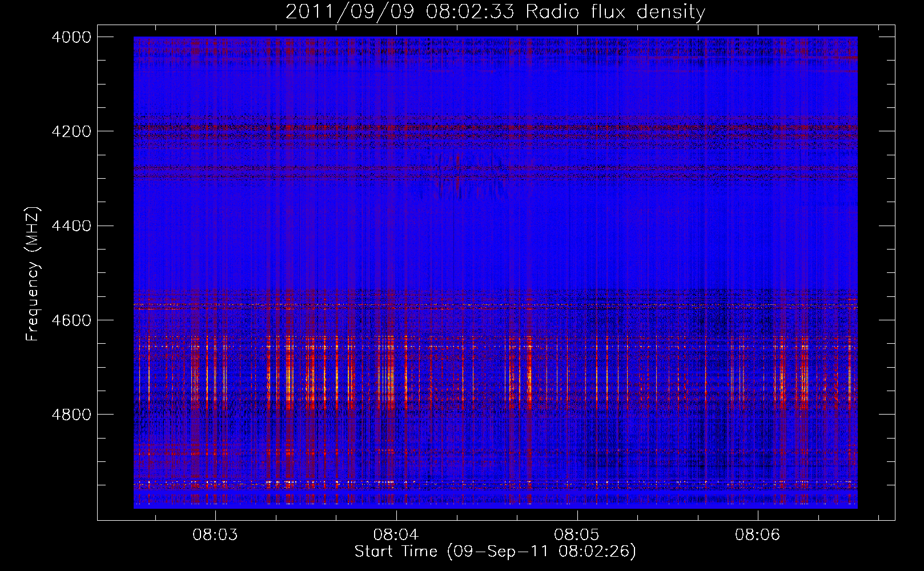Screen dimensions: 924x571
Task: Click the 4200 frequency tick label
Action: click(71, 131)
